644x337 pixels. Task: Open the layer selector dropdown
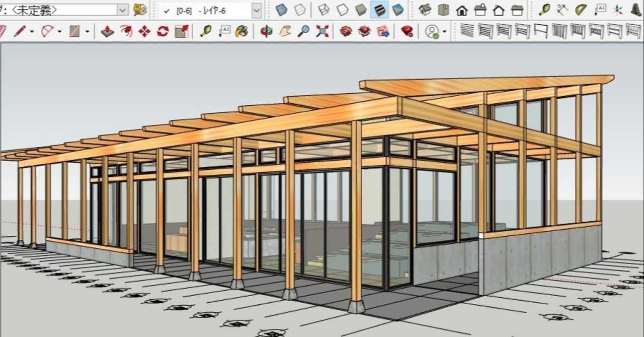coord(257,10)
